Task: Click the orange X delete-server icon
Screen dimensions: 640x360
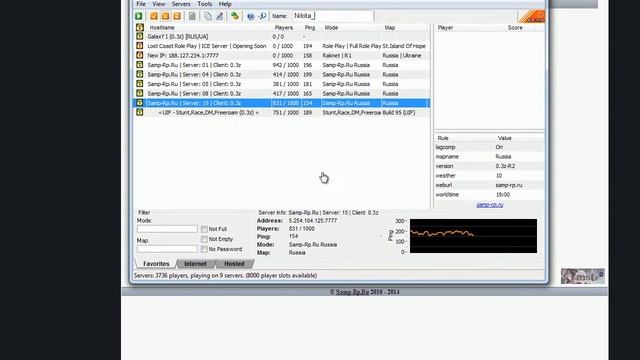Action: tap(165, 16)
